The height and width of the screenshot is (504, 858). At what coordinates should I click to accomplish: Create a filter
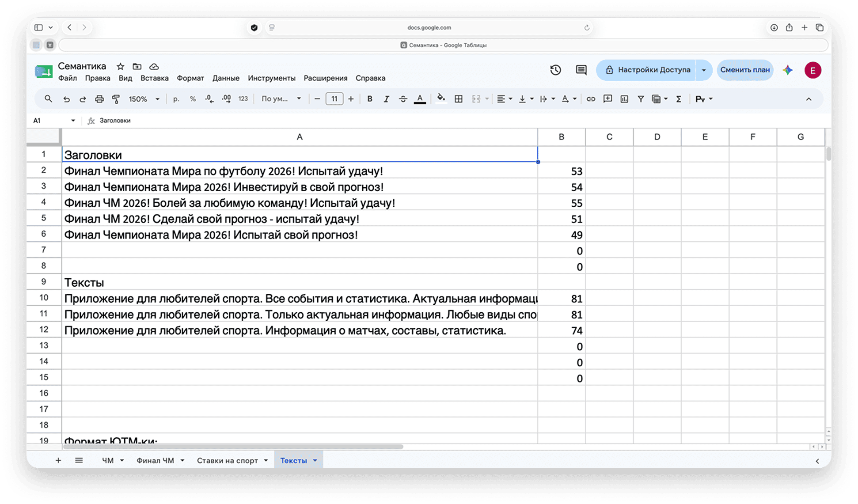click(x=641, y=99)
